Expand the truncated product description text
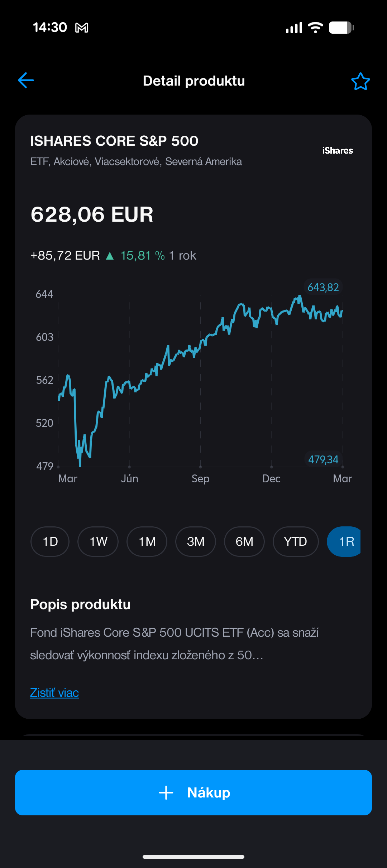Viewport: 387px width, 868px height. pyautogui.click(x=175, y=644)
